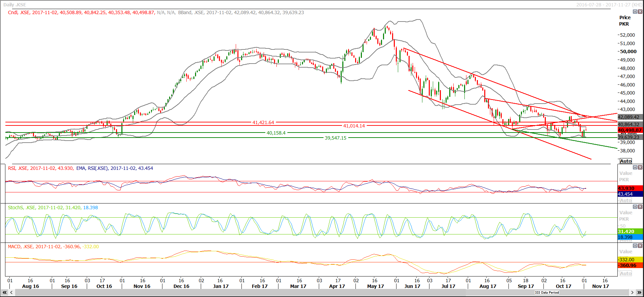
Task: Select the 39,547.15 support line label
Action: (x=335, y=138)
